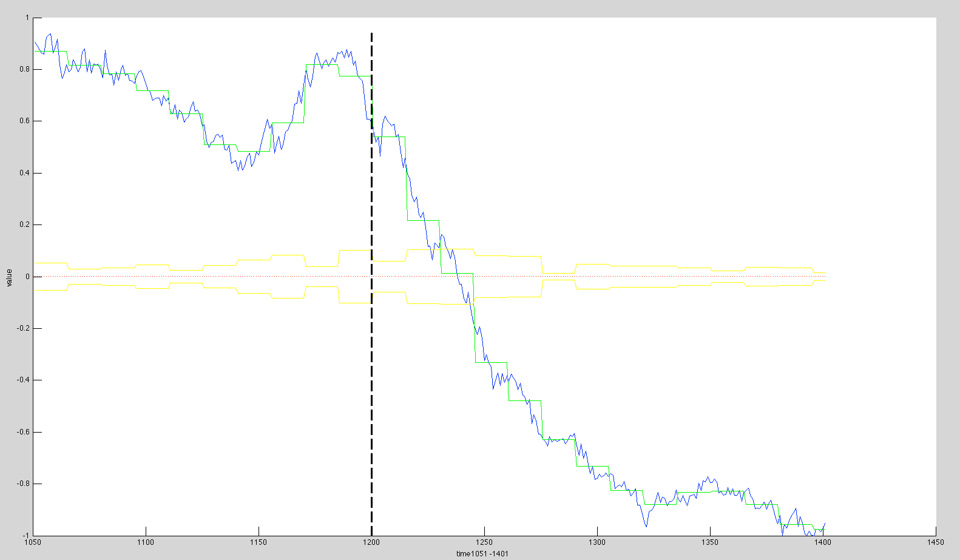
Task: Click the -1 y-axis tick label
Action: click(x=25, y=535)
